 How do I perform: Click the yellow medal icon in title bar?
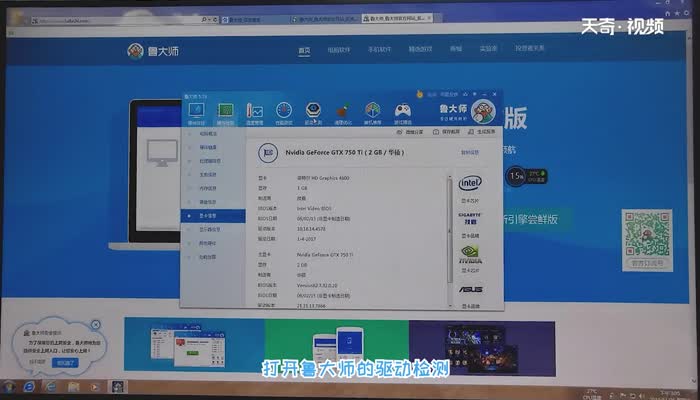(x=420, y=94)
